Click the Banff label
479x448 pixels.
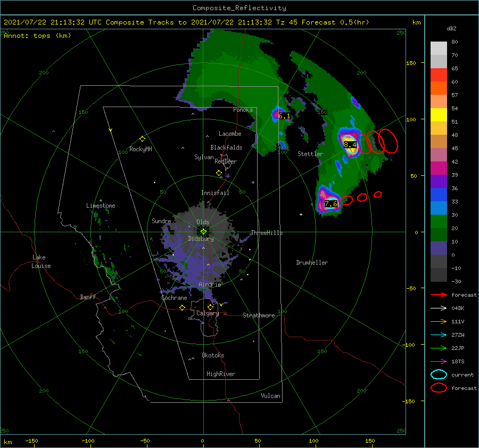(88, 297)
